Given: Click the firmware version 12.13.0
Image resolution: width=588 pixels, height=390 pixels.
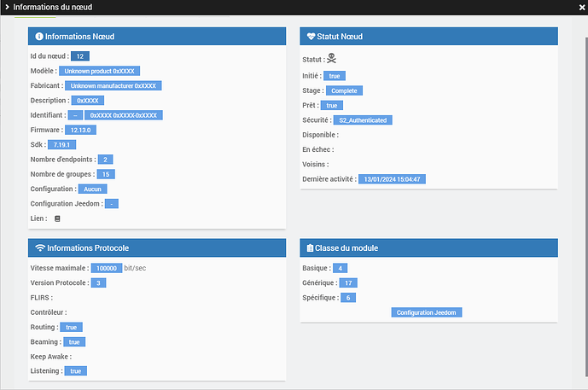Looking at the screenshot, I should 80,130.
